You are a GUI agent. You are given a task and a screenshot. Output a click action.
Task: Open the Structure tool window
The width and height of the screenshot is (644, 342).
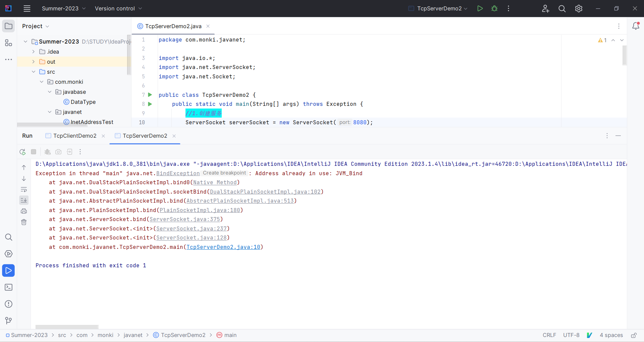coord(9,43)
